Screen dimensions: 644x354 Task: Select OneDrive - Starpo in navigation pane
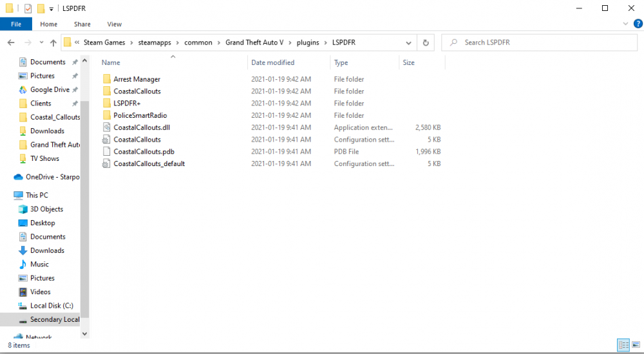tap(46, 177)
